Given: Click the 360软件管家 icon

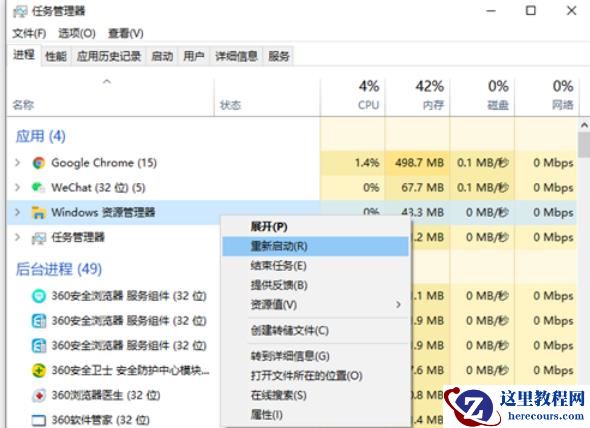Looking at the screenshot, I should pyautogui.click(x=39, y=420).
